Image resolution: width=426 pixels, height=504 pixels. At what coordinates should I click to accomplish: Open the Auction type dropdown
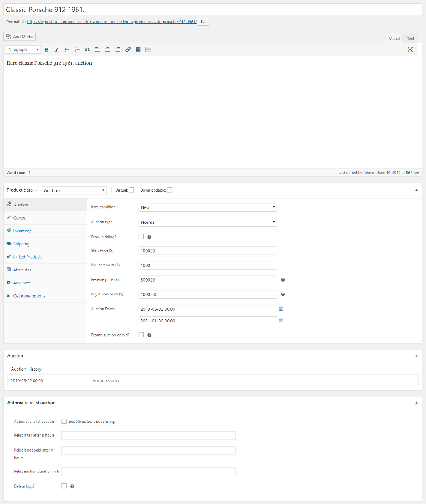(208, 222)
